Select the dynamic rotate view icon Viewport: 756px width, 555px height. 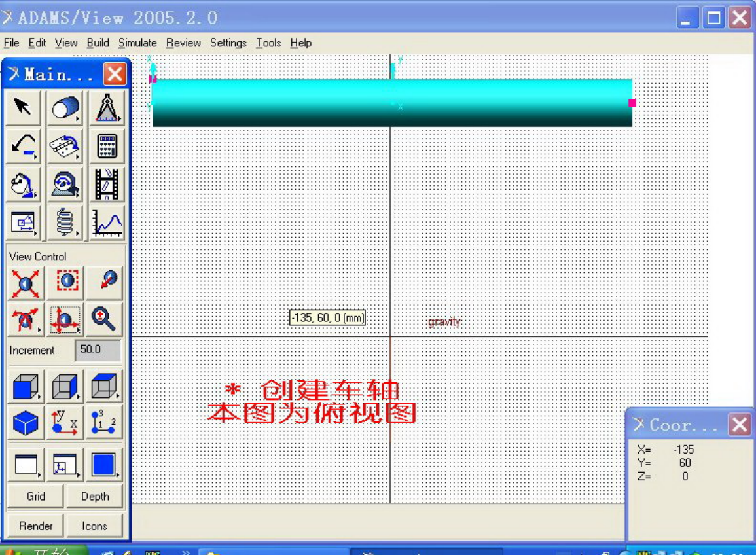[25, 319]
